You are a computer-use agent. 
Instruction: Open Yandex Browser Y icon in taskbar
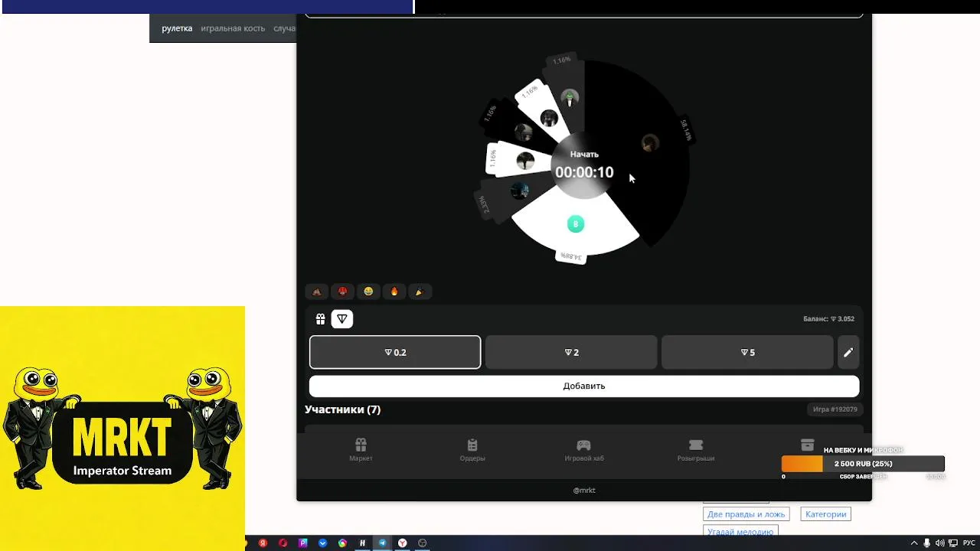point(402,543)
